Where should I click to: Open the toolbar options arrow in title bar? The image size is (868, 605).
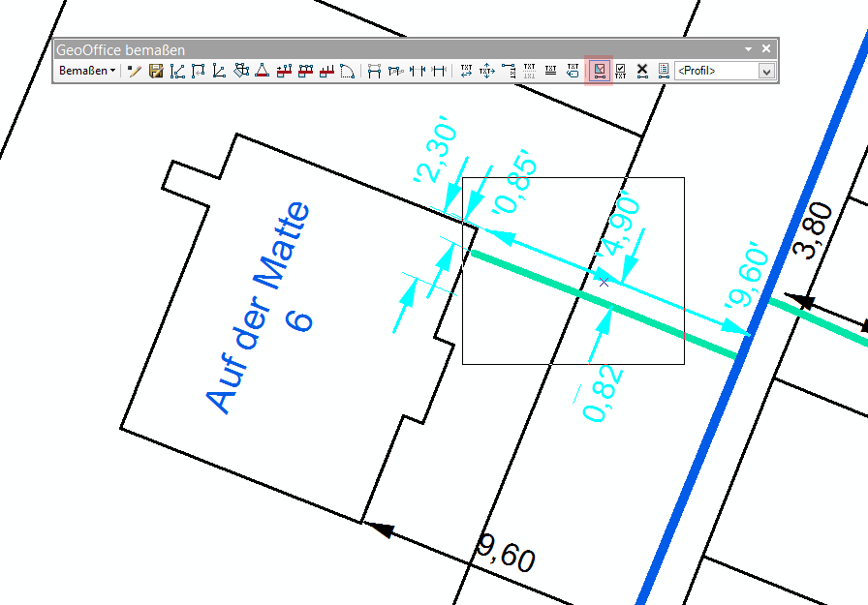(x=748, y=48)
